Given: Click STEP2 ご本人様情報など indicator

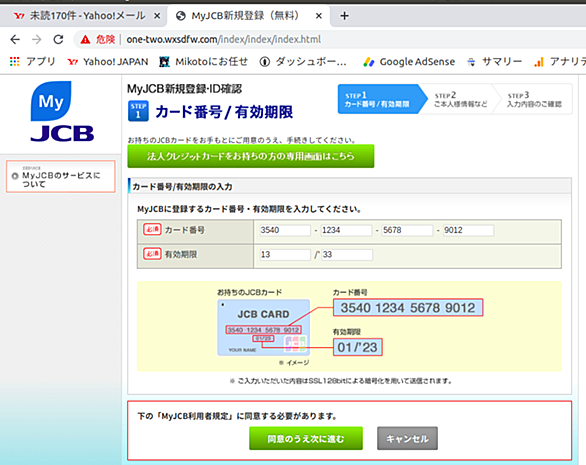Looking at the screenshot, I should (x=460, y=99).
